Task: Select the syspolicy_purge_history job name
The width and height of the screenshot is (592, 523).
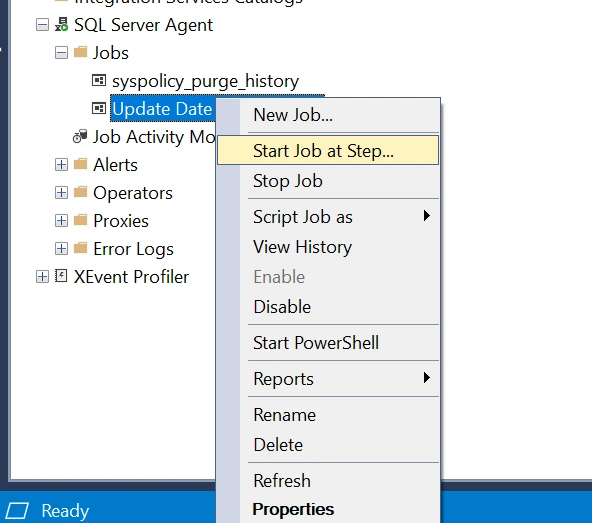Action: (205, 82)
